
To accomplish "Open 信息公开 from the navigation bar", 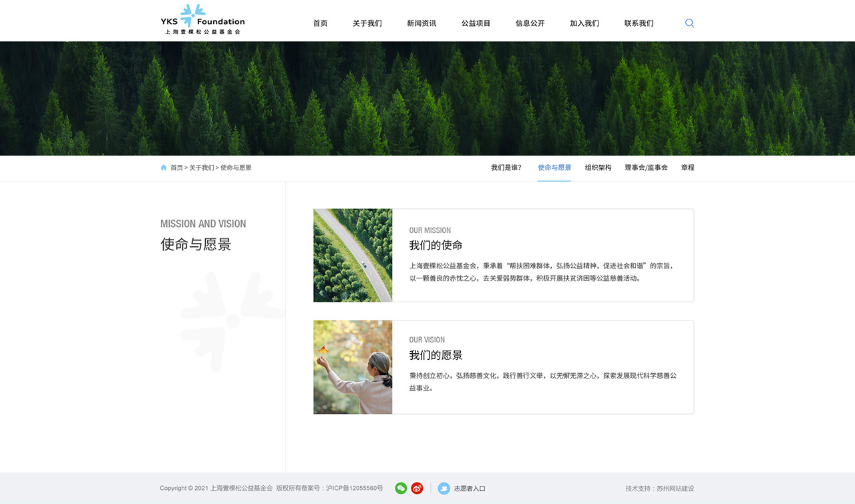I will coord(530,23).
